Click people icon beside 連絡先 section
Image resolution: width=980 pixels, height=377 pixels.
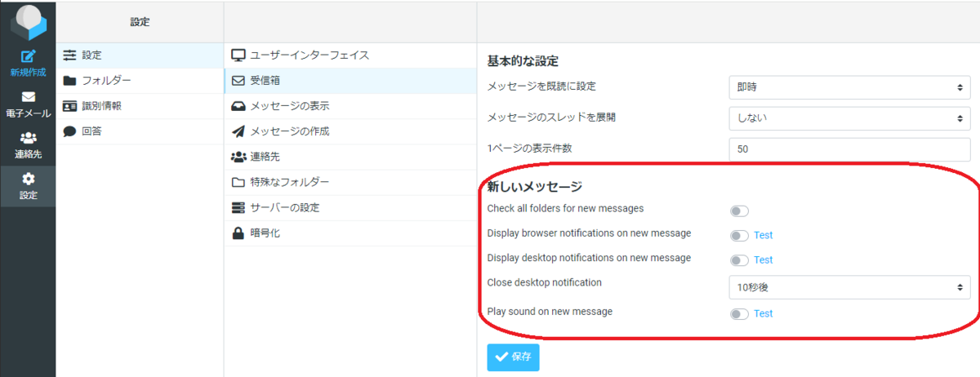click(238, 157)
